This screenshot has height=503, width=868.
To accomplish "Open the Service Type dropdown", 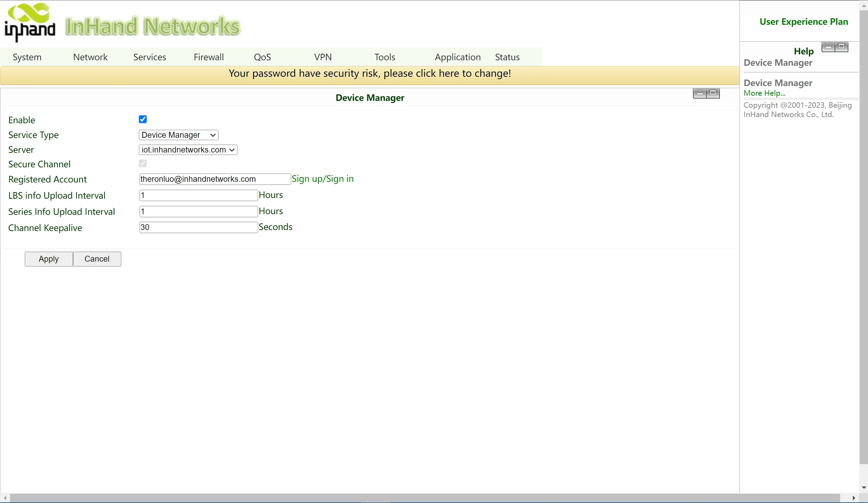I will 178,135.
